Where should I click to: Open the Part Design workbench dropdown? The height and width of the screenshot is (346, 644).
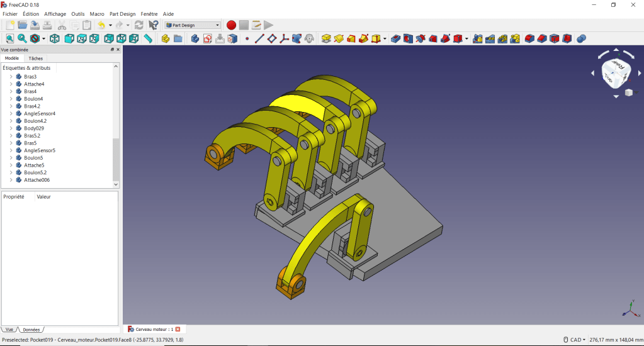tap(193, 25)
